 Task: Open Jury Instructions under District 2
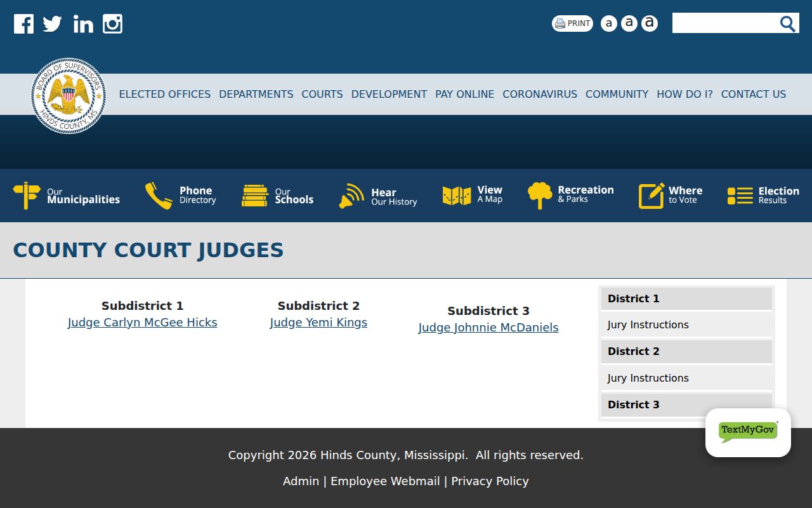[686, 378]
